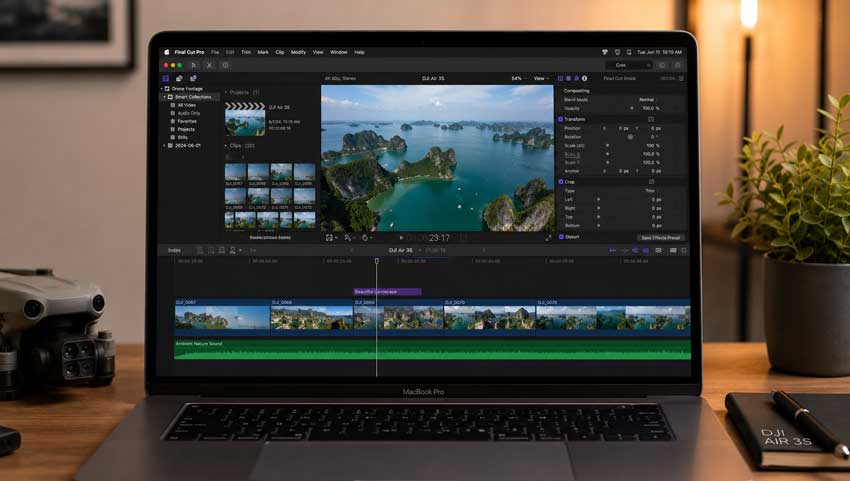Screen dimensions: 850x481
Task: Adjust the Opacity slider in Compositing
Action: [632, 108]
